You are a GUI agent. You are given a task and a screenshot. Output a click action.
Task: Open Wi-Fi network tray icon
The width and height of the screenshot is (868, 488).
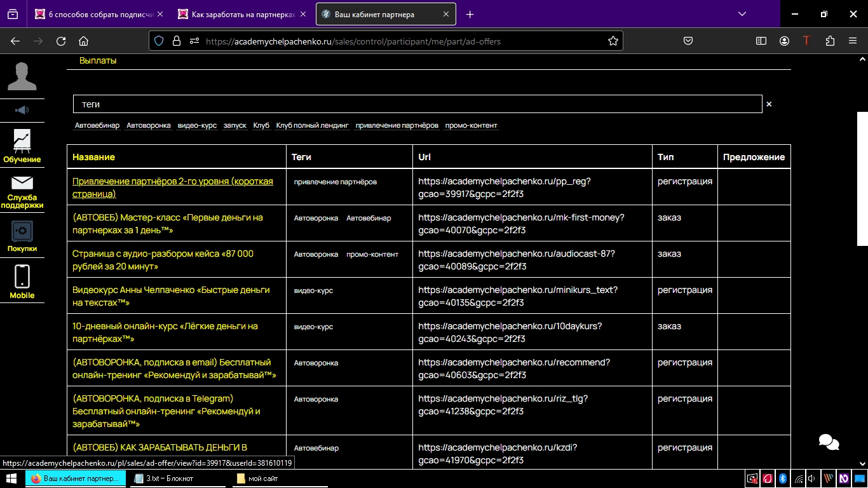[x=798, y=478]
